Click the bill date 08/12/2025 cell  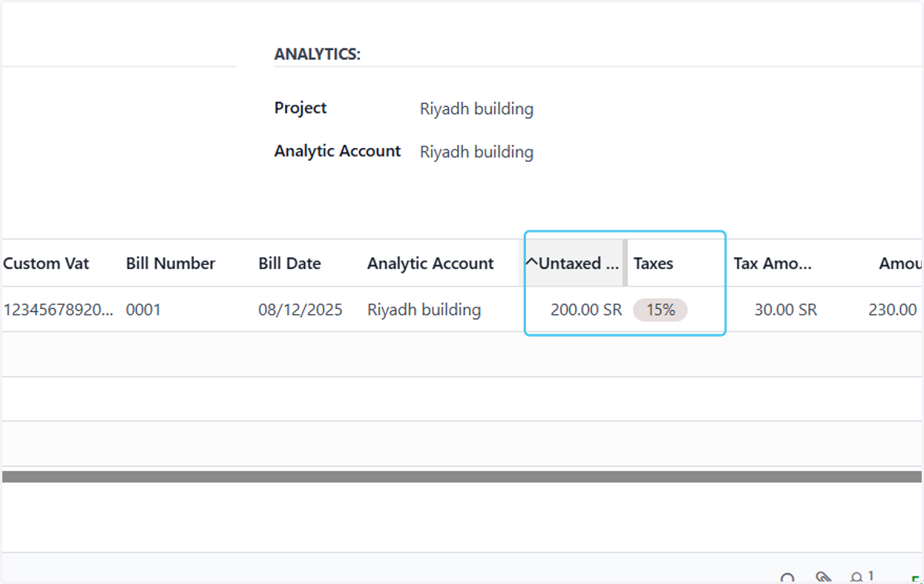tap(300, 310)
